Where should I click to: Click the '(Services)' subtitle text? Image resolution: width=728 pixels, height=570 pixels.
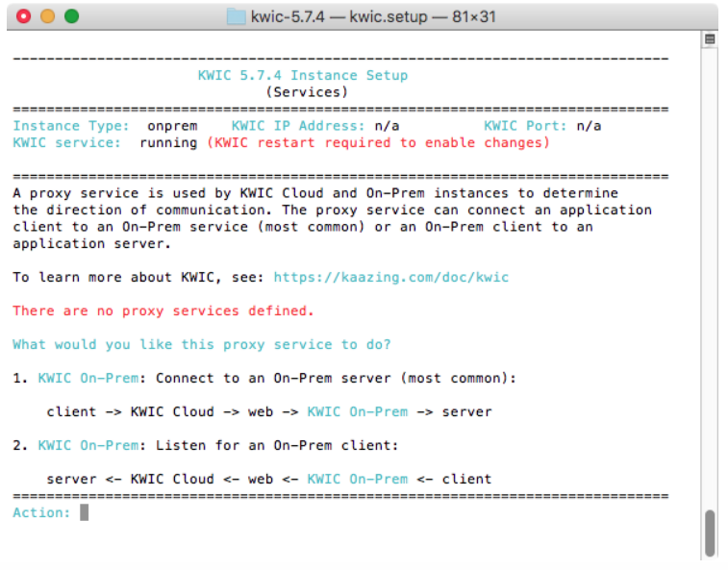tap(307, 92)
